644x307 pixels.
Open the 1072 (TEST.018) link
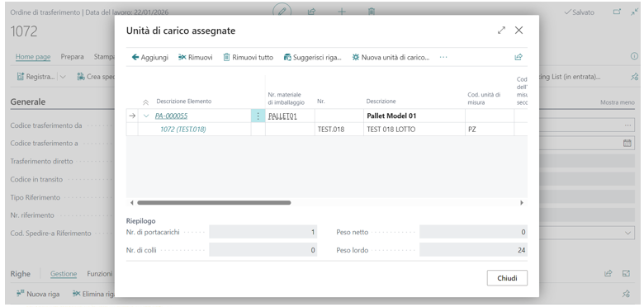182,130
